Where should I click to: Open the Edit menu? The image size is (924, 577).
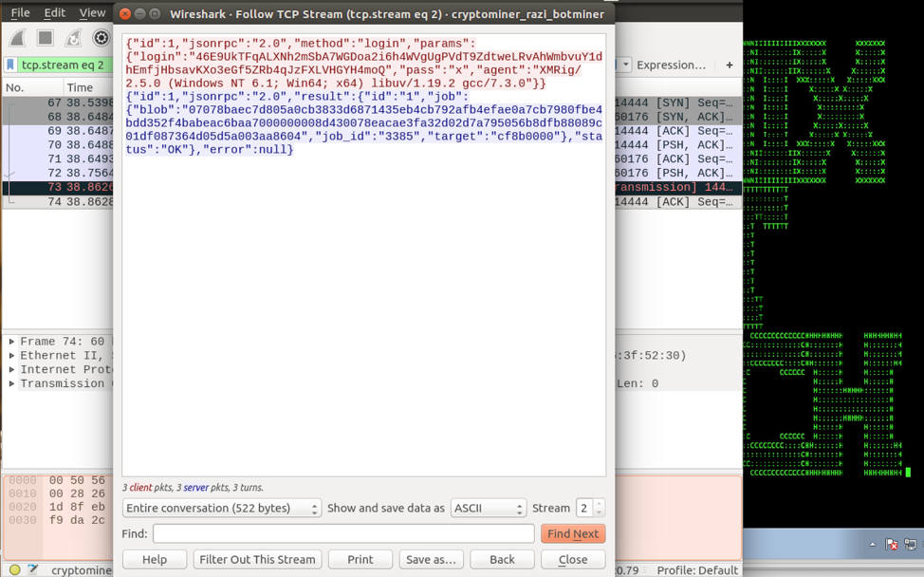point(55,12)
